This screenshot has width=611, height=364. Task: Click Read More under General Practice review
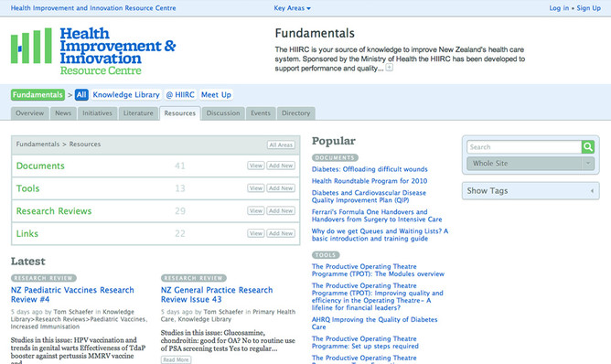pyautogui.click(x=177, y=359)
